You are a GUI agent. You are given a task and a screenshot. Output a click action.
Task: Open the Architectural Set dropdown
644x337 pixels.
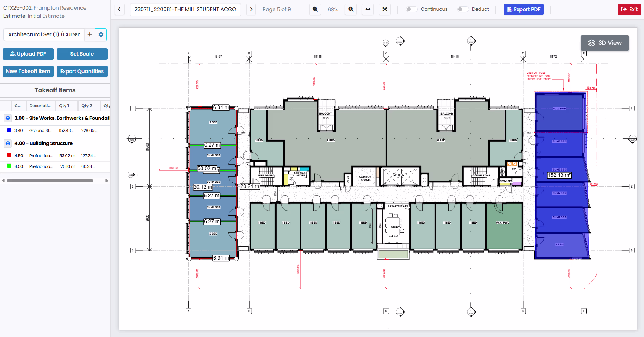44,34
